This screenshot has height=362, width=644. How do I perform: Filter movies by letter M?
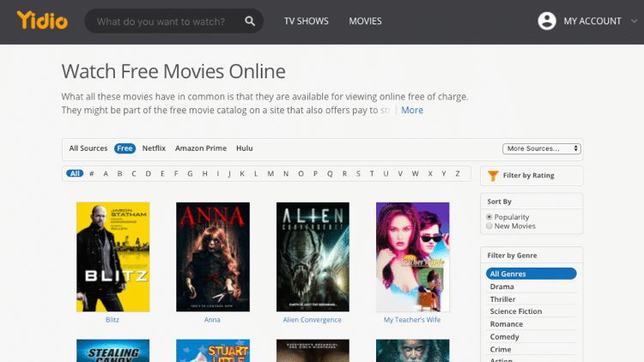pyautogui.click(x=270, y=173)
